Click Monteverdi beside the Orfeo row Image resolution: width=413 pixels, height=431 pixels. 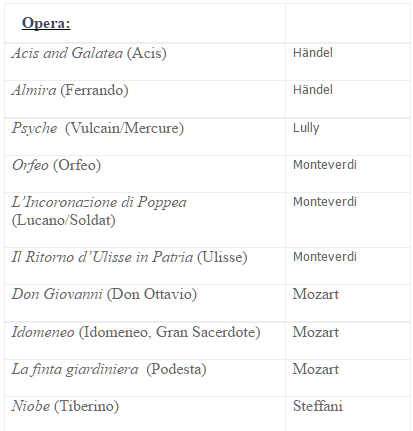pyautogui.click(x=325, y=165)
